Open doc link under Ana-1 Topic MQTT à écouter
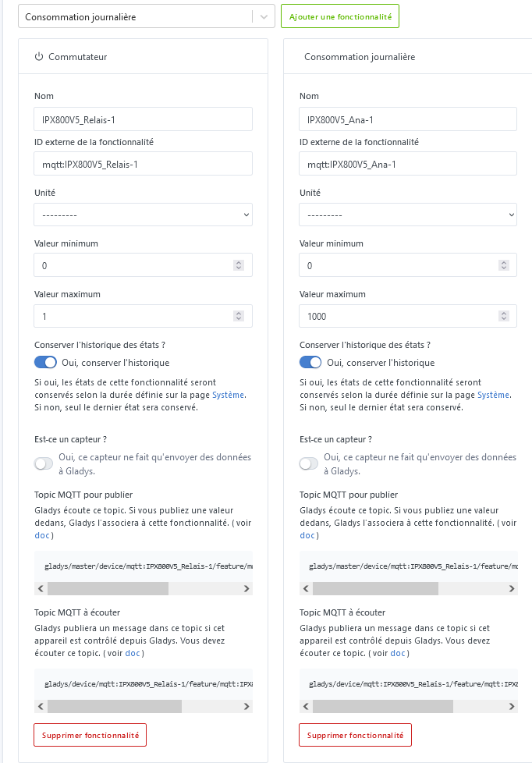Image resolution: width=532 pixels, height=763 pixels. pos(398,653)
